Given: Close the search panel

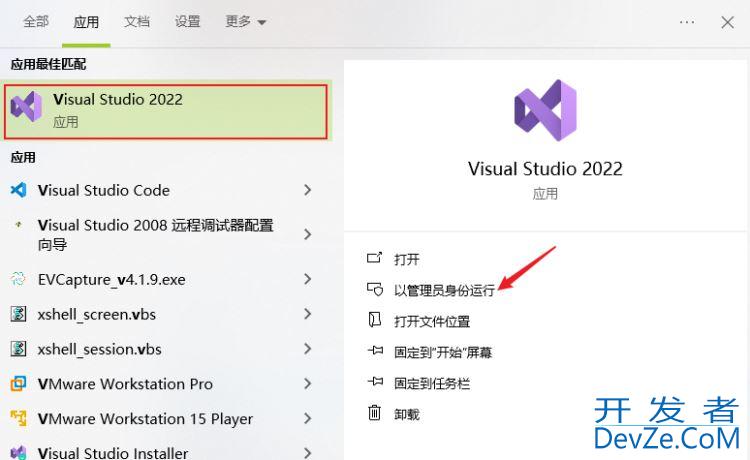Looking at the screenshot, I should 728,22.
